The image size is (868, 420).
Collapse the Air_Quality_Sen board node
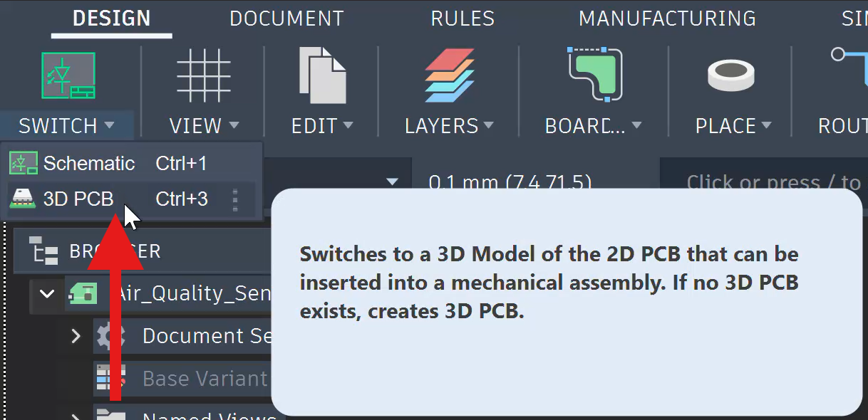47,293
